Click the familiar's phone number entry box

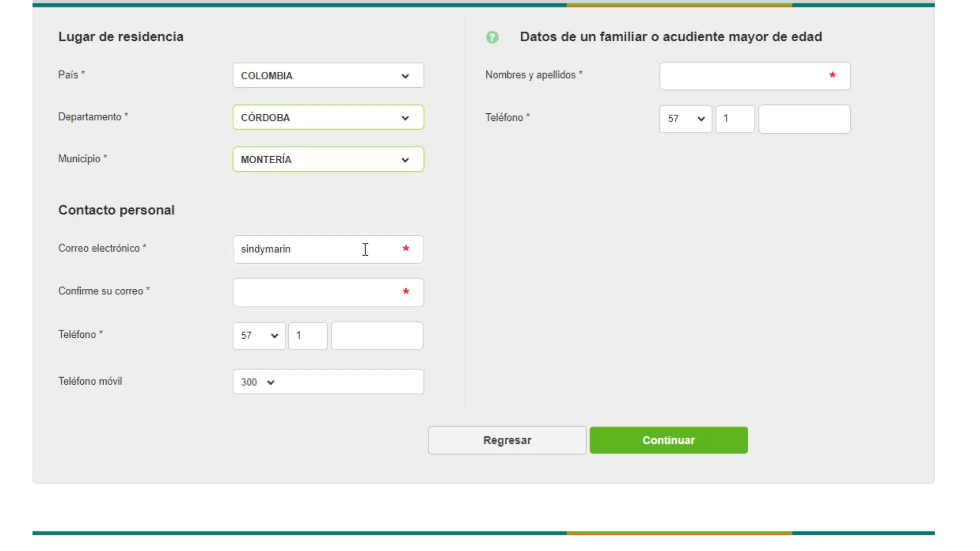(x=804, y=119)
